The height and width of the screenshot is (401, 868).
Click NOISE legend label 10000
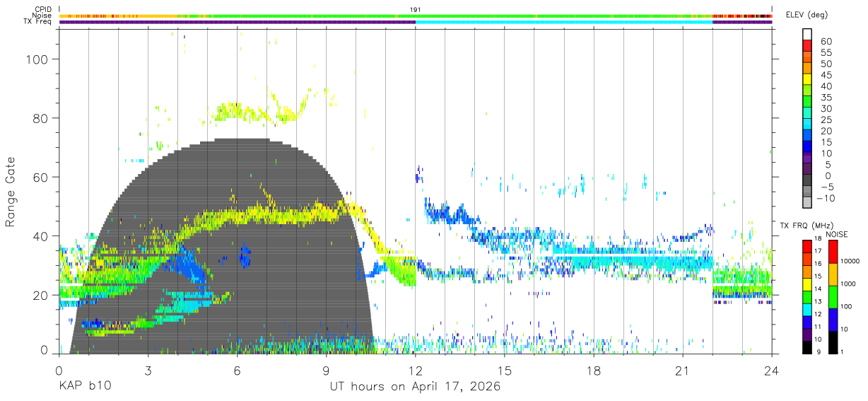[850, 262]
